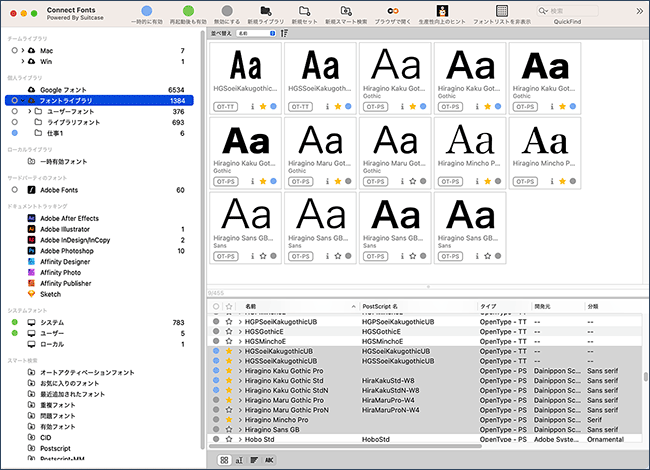
Task: Select Adobe Photoshop document tracking
Action: pyautogui.click(x=67, y=251)
